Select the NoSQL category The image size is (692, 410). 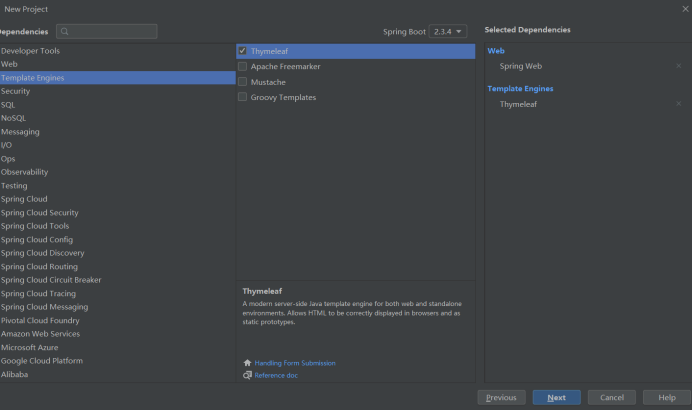[14, 118]
